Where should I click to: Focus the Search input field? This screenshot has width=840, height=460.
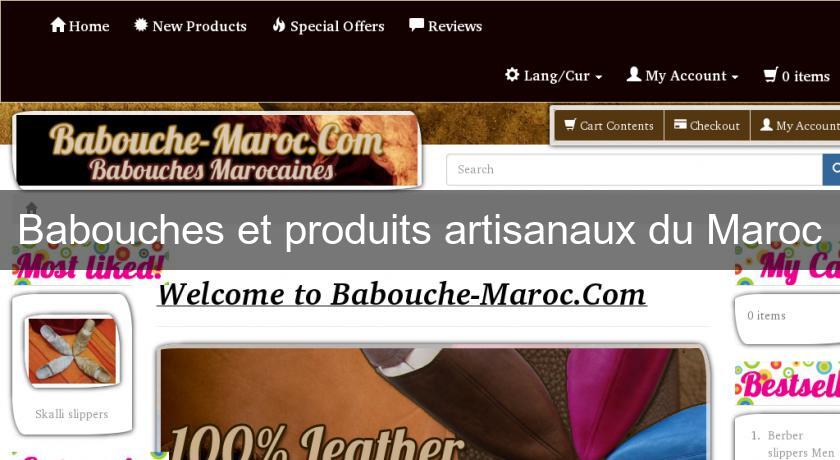(x=634, y=170)
